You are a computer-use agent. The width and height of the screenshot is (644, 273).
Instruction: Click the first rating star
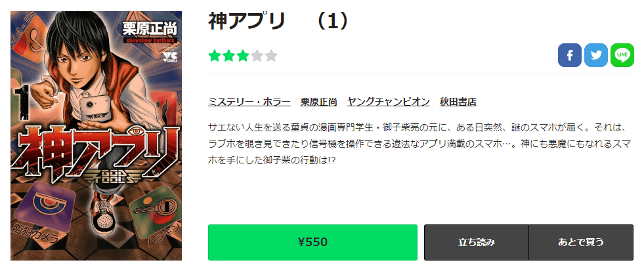click(x=215, y=56)
